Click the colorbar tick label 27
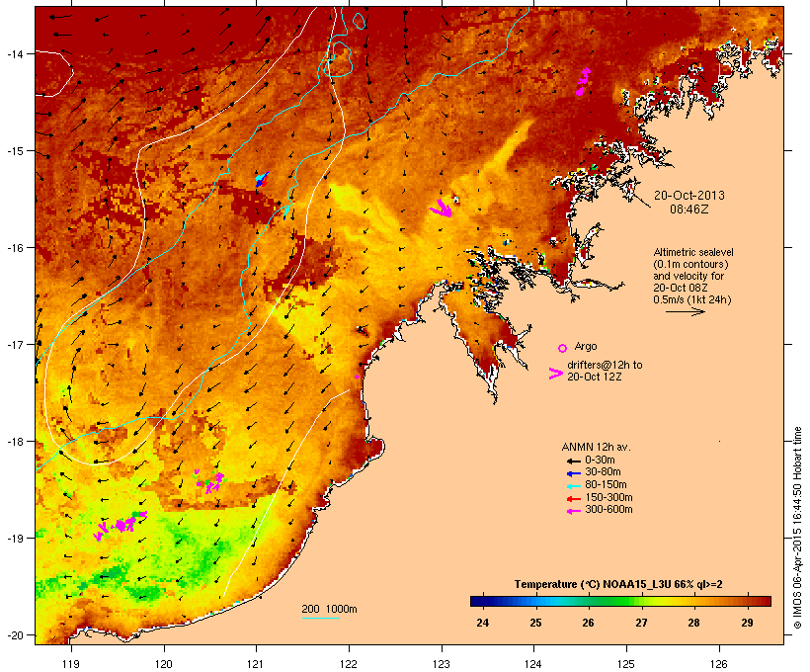This screenshot has width=810, height=672. 641,623
